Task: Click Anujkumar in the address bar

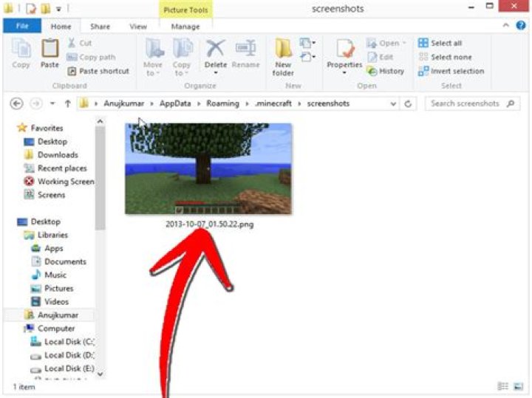Action: pyautogui.click(x=124, y=103)
